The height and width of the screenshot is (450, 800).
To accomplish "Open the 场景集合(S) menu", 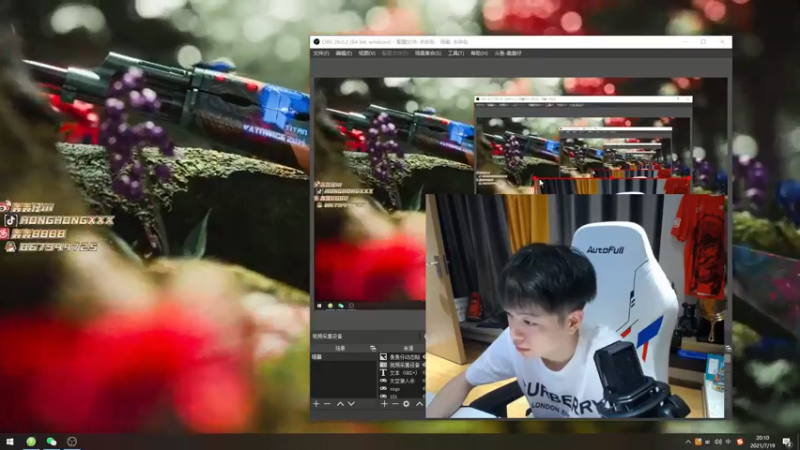I will (428, 53).
